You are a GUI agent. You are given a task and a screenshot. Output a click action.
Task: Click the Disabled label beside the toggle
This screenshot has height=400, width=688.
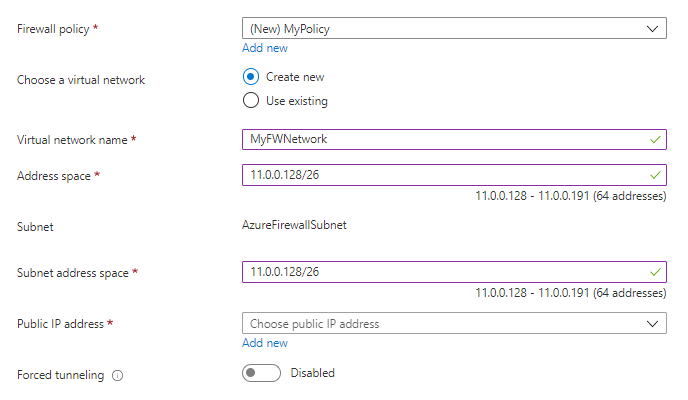click(312, 373)
